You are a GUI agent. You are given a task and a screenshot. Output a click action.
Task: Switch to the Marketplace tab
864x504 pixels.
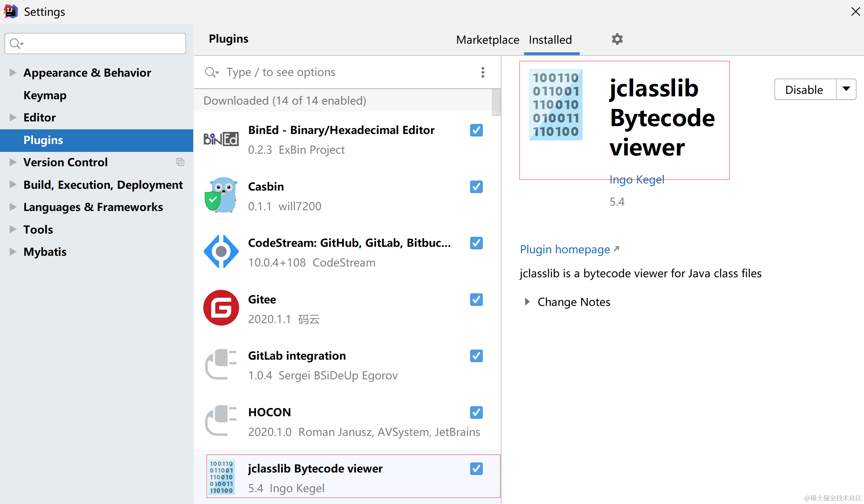(487, 40)
